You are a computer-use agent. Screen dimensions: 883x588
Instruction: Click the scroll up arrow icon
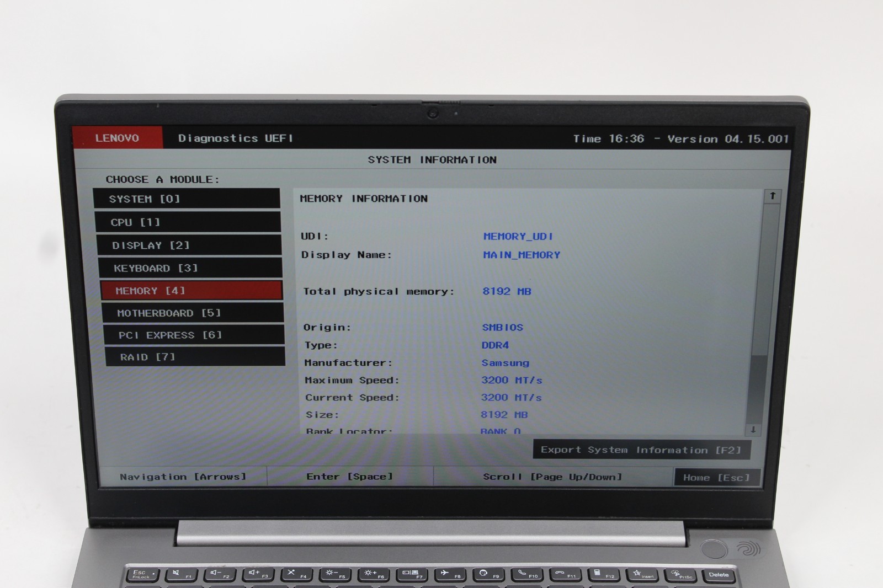click(x=773, y=196)
